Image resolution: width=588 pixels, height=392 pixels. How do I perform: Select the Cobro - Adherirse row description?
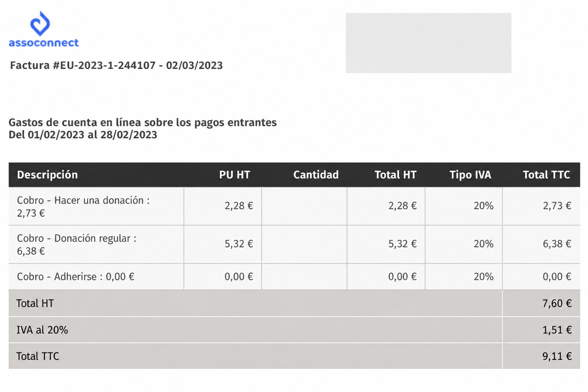75,277
